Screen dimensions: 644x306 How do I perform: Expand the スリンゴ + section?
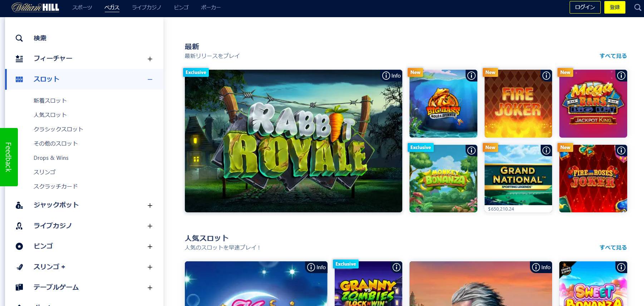click(150, 267)
